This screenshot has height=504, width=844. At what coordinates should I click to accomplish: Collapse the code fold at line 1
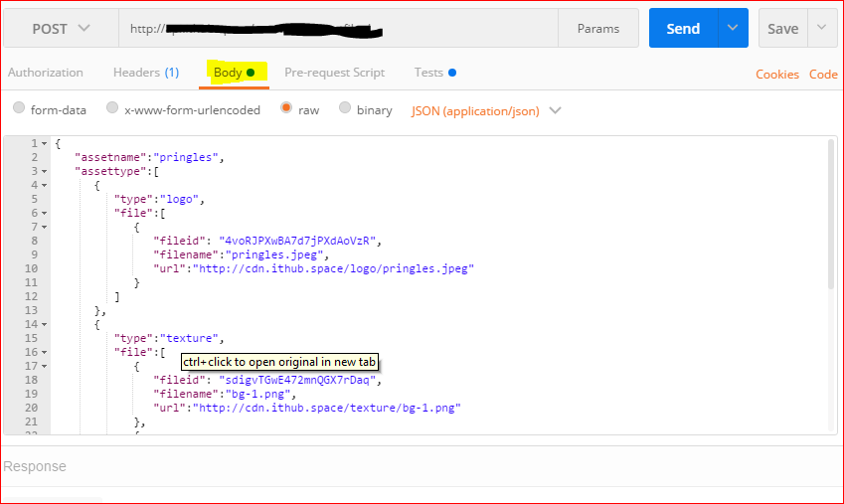click(x=44, y=144)
